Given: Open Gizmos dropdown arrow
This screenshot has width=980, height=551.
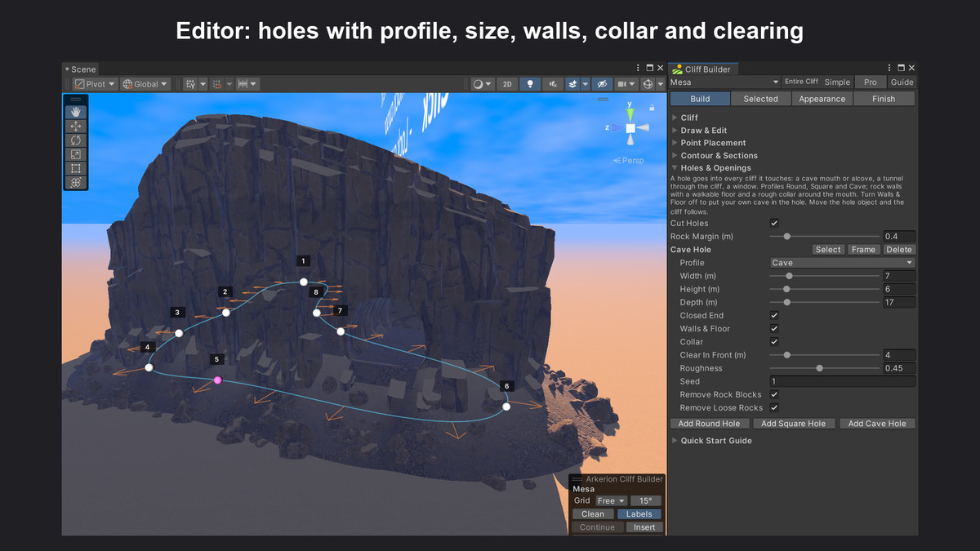Looking at the screenshot, I should 660,84.
